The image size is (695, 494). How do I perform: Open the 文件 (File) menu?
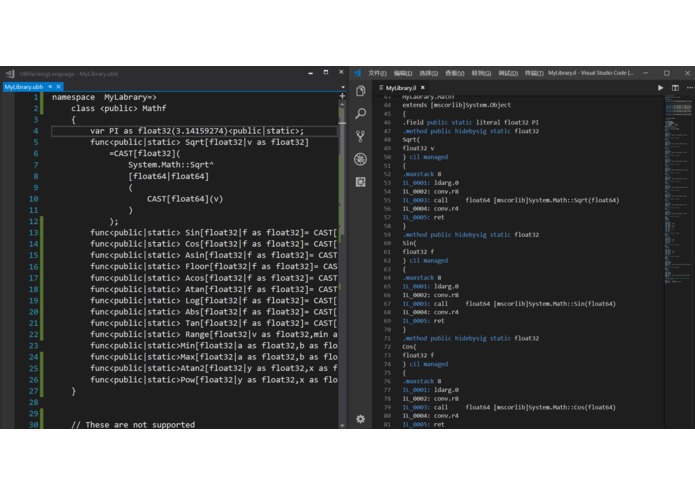tap(377, 73)
